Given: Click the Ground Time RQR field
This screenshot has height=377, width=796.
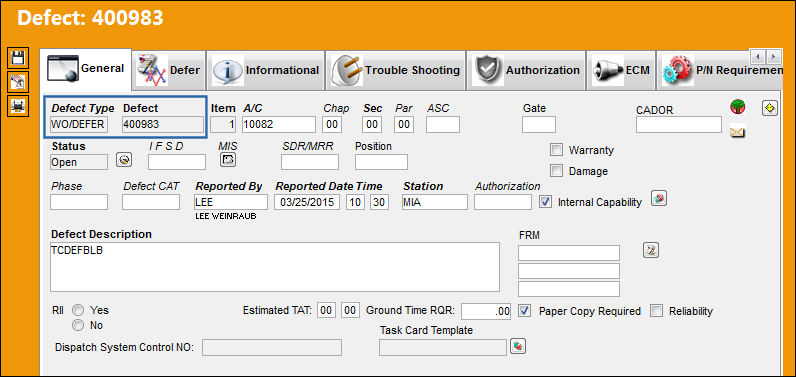Looking at the screenshot, I should click(486, 311).
